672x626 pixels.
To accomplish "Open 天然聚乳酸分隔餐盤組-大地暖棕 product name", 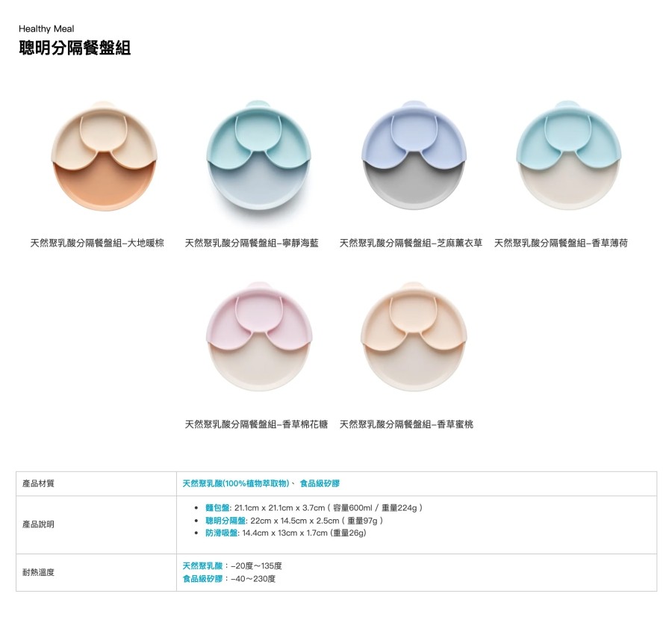I will click(97, 243).
